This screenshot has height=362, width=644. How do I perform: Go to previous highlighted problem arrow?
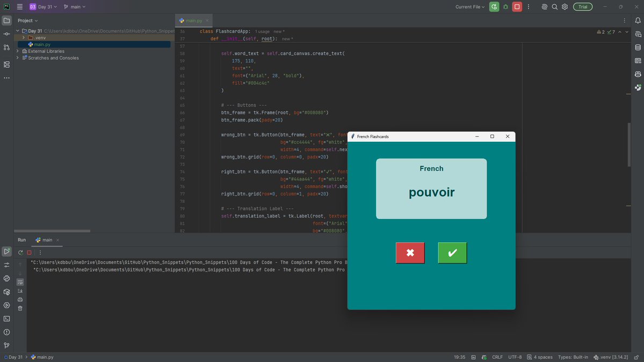coord(620,32)
